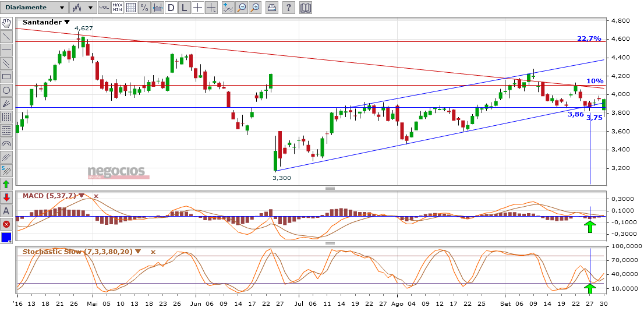Select the triple diagonal lines tool

click(6, 157)
